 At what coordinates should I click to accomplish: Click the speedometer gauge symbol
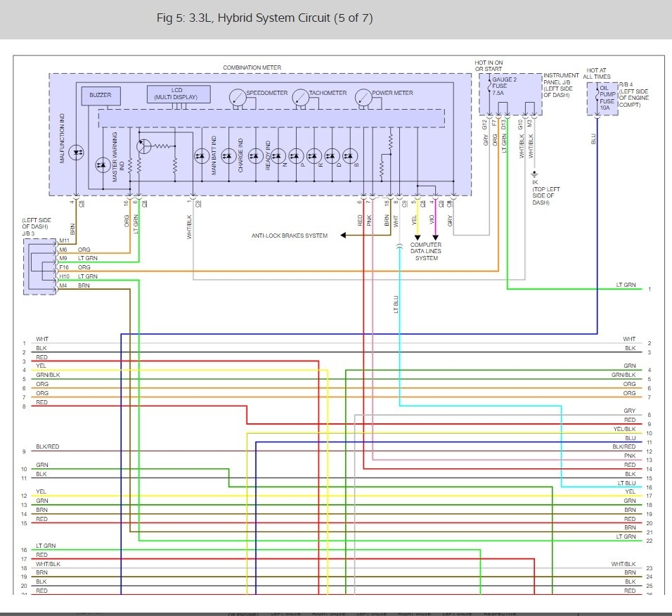tap(238, 98)
